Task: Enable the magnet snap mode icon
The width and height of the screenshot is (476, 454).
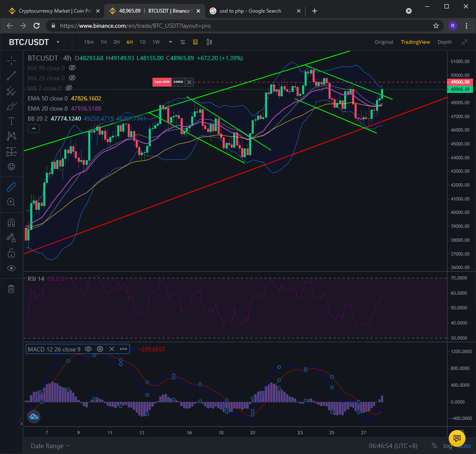Action: [11, 223]
